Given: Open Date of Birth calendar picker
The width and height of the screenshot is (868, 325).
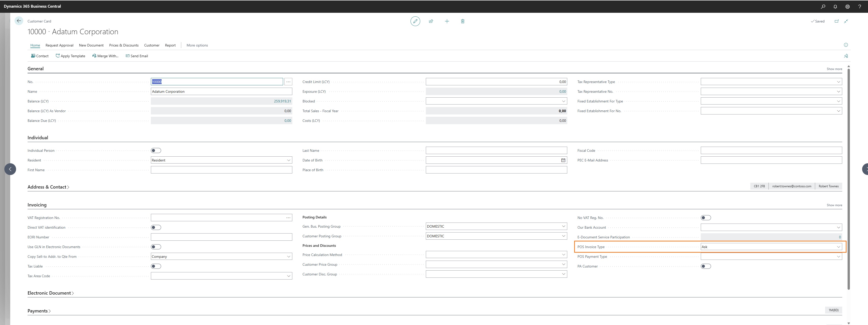Looking at the screenshot, I should 563,160.
